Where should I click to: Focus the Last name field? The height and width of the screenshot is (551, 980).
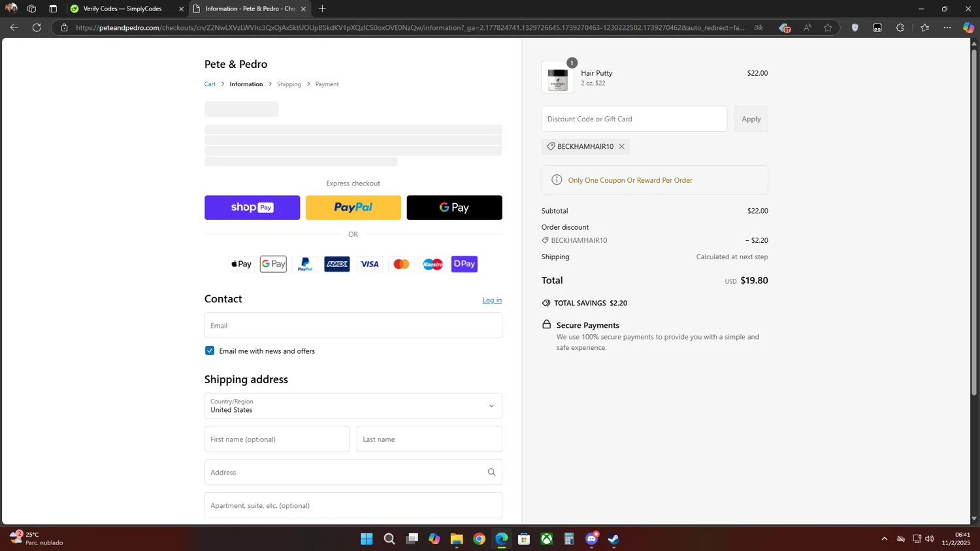[429, 439]
